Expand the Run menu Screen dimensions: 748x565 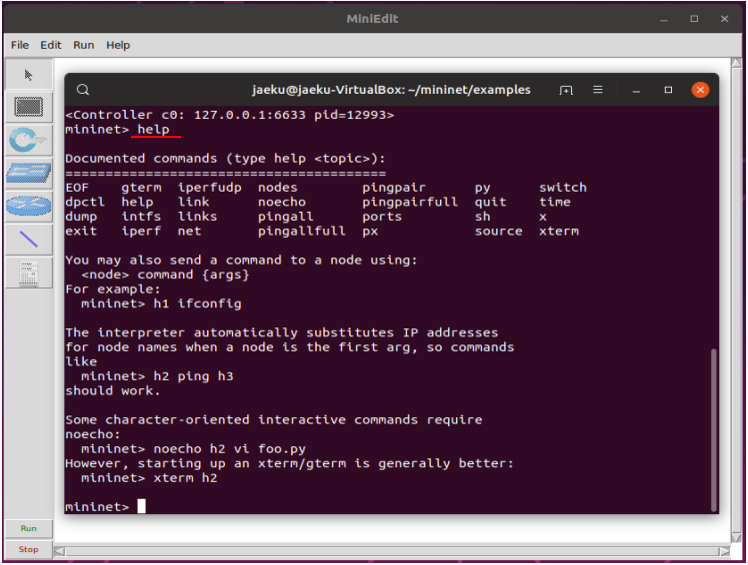(x=84, y=45)
